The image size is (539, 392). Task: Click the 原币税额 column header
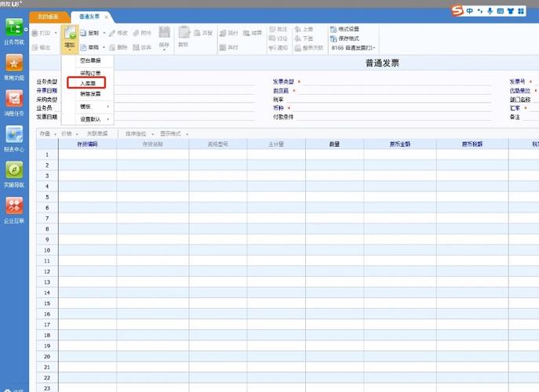pos(472,144)
